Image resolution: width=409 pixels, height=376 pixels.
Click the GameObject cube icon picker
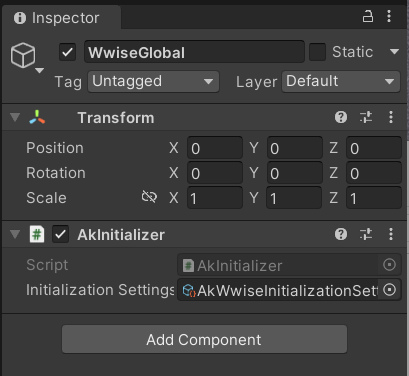tap(23, 55)
